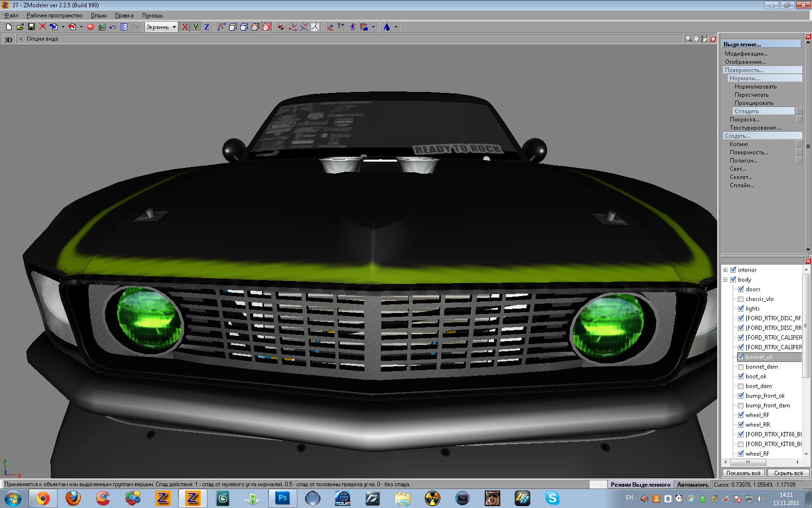Open the Файл menu
812x508 pixels.
tap(11, 15)
